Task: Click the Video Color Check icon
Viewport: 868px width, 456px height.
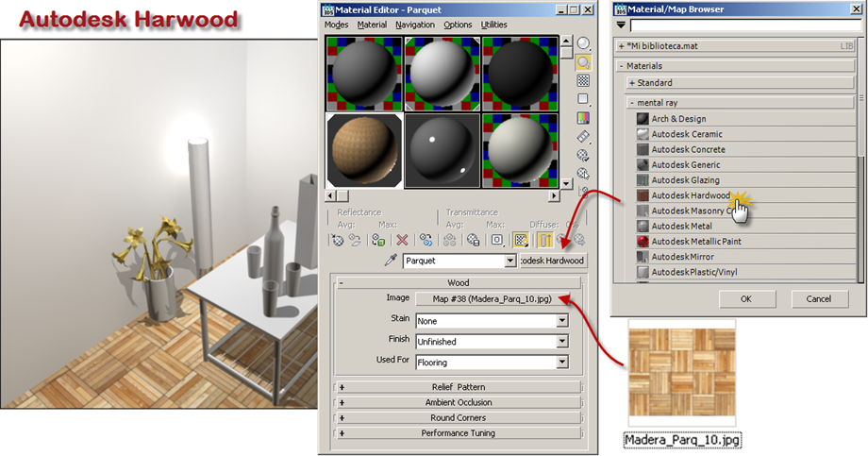Action: point(583,118)
